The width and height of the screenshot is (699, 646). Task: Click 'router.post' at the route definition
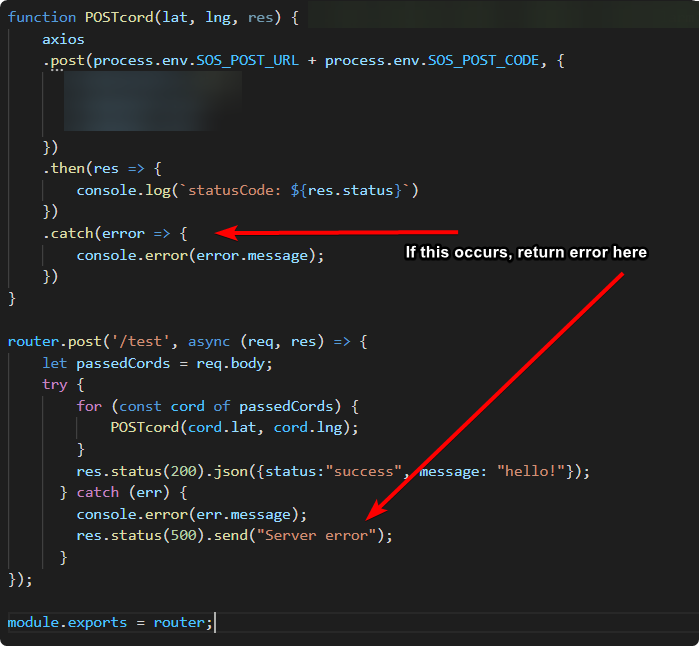[x=55, y=342]
